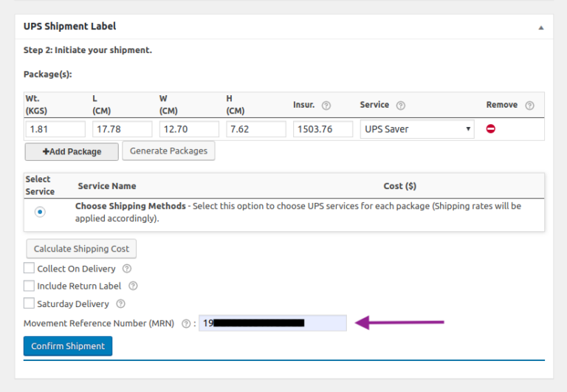This screenshot has width=567, height=392.
Task: Click the weight field showing 1.81
Action: [x=55, y=129]
